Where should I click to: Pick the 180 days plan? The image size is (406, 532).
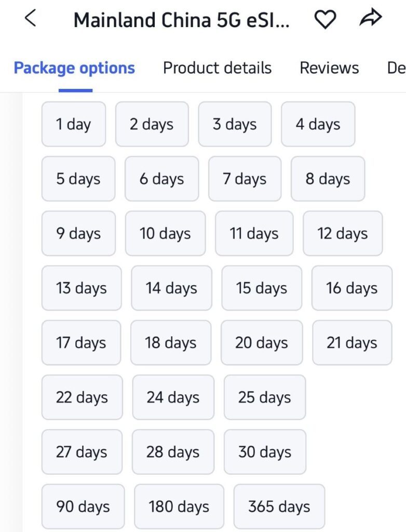tap(179, 507)
